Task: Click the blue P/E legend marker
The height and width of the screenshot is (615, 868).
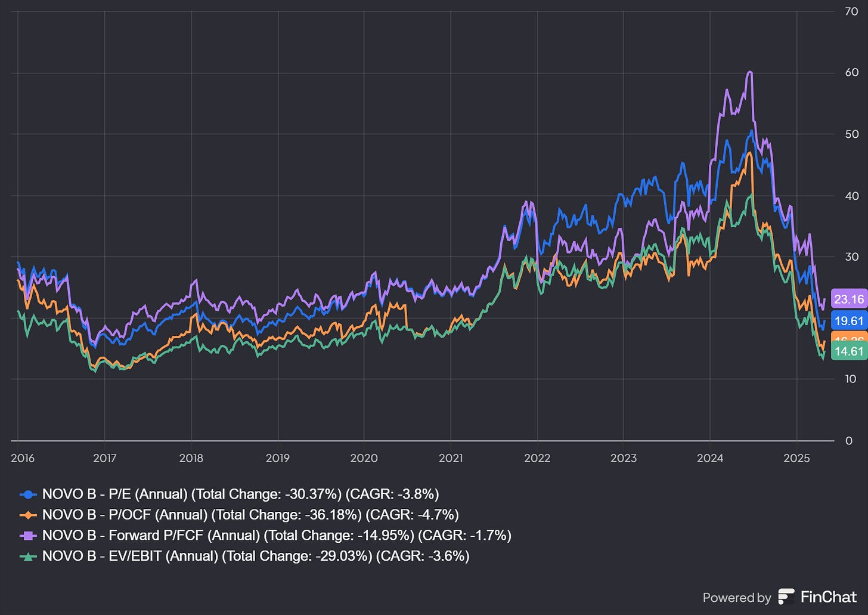Action: pyautogui.click(x=28, y=495)
